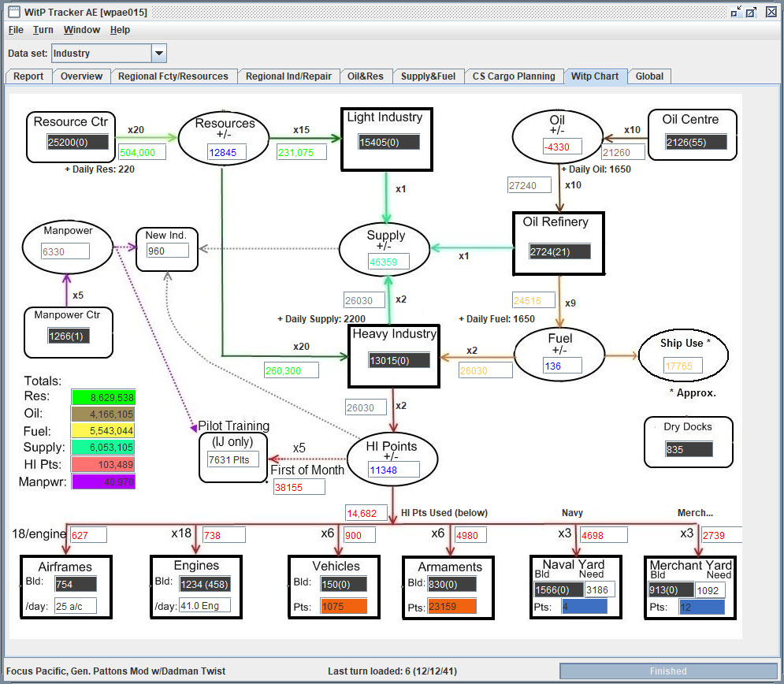Click light industry input value 231,075
784x684 pixels.
click(x=302, y=153)
